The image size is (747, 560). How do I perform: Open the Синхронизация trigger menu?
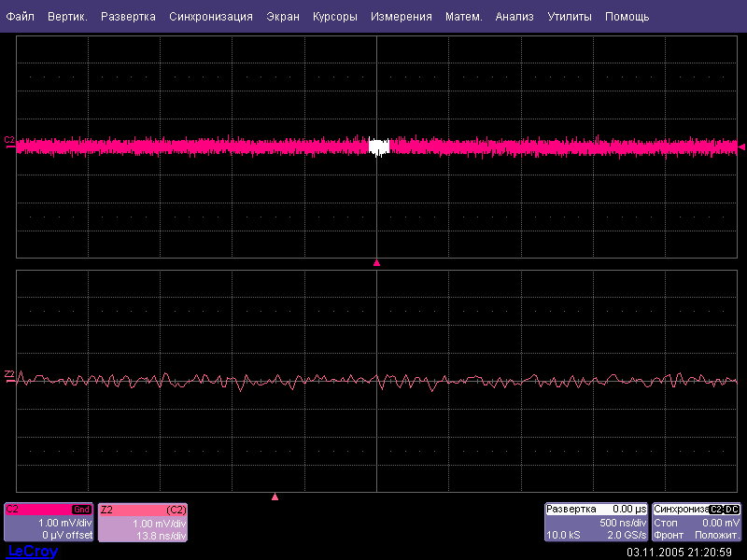(x=211, y=17)
